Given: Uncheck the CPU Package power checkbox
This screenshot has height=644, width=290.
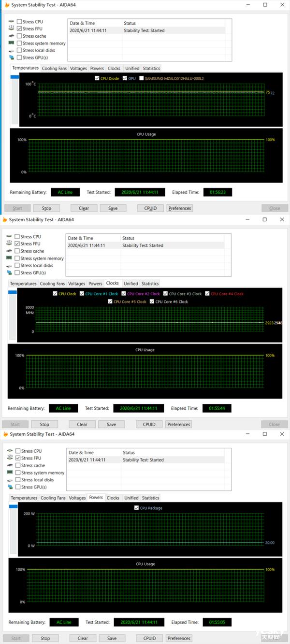Looking at the screenshot, I should (x=136, y=508).
